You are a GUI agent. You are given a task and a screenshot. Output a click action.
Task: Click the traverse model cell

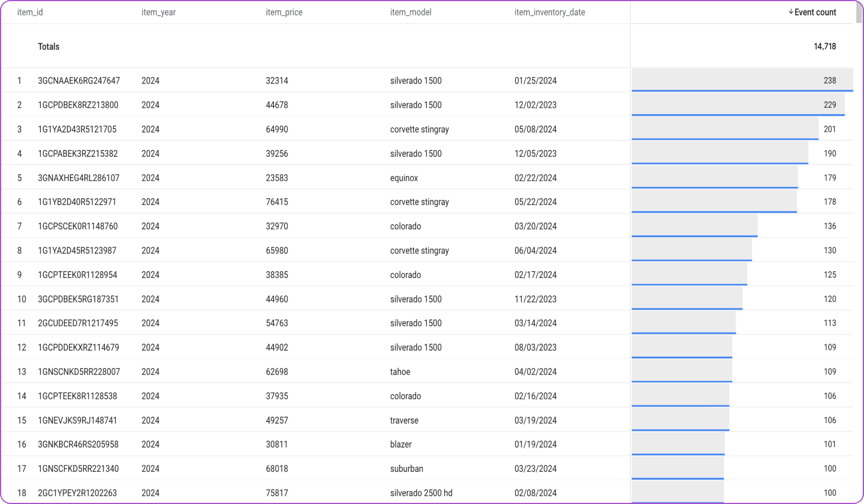(x=404, y=421)
